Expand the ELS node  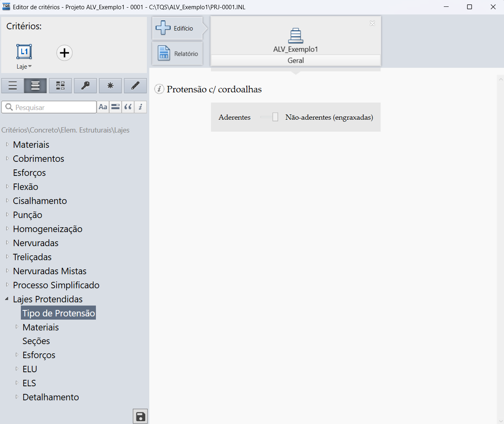pos(17,383)
